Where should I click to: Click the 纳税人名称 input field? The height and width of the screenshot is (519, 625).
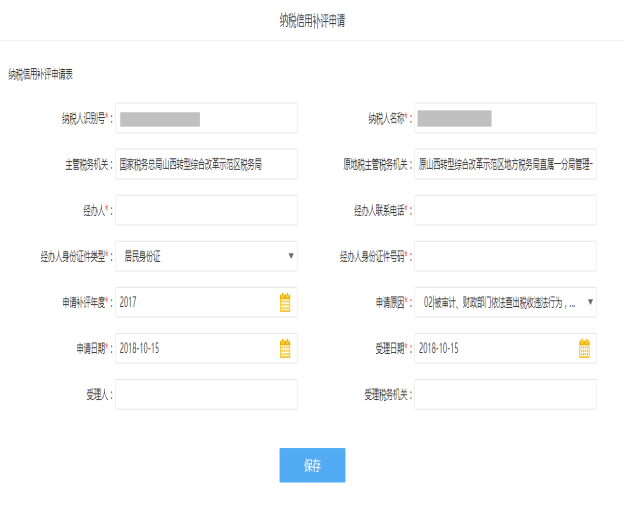505,119
